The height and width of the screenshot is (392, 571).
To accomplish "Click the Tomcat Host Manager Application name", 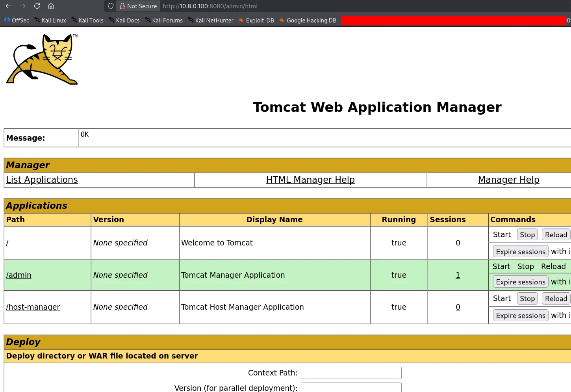I will tap(243, 307).
